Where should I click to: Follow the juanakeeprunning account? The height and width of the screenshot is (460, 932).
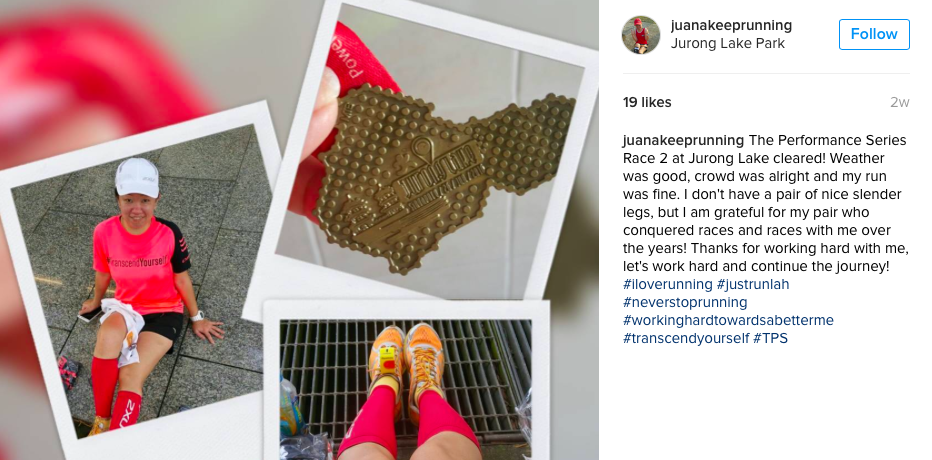[x=874, y=34]
